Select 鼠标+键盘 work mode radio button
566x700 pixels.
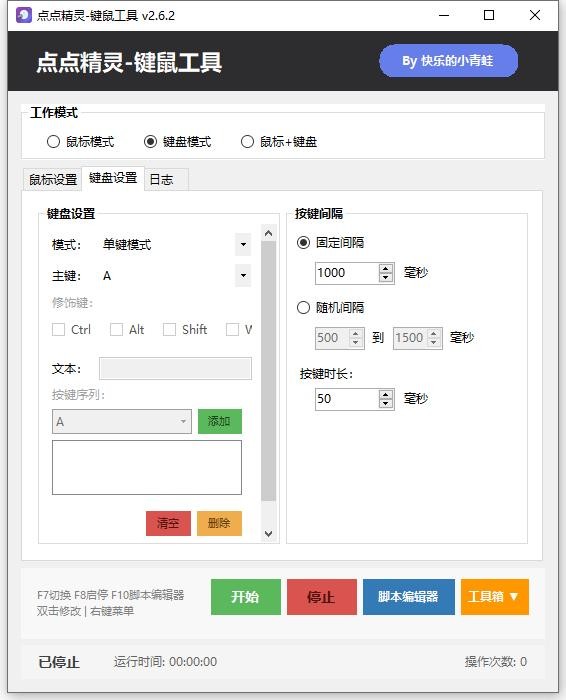pos(279,142)
